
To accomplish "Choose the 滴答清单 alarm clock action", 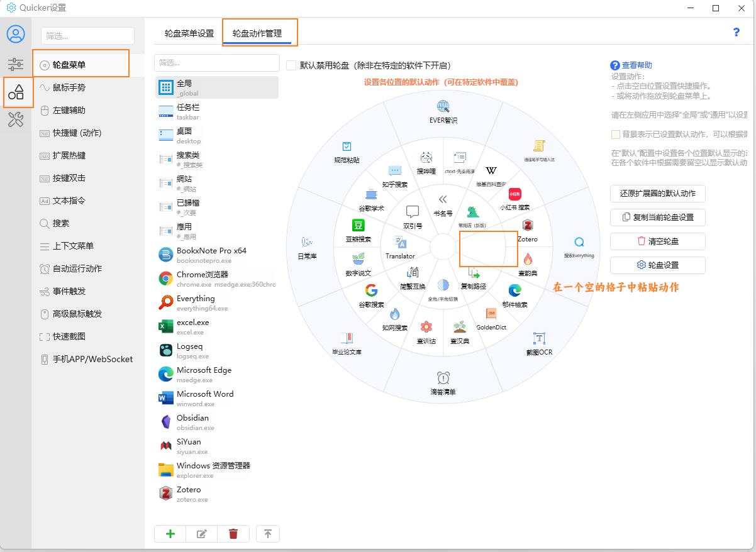I will (x=443, y=384).
